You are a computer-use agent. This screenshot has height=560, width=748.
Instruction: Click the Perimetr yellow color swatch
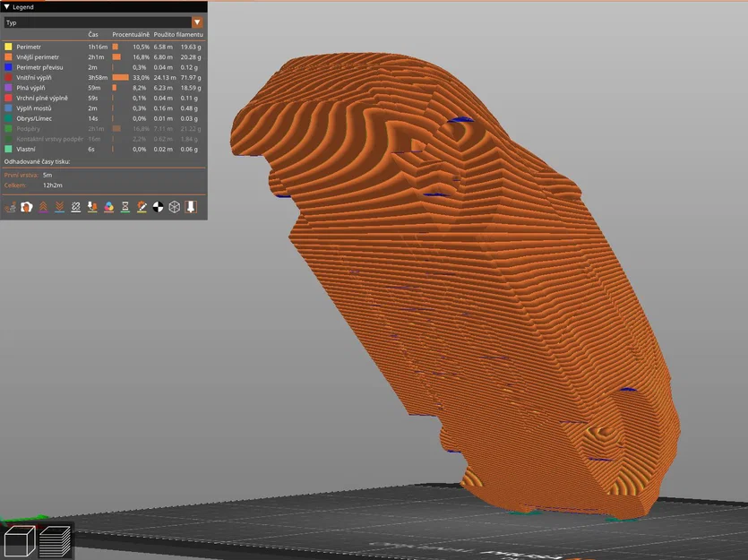click(x=6, y=47)
